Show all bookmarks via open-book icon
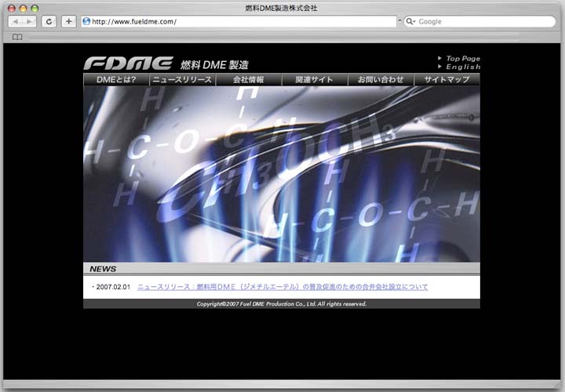The width and height of the screenshot is (565, 392). [x=17, y=37]
